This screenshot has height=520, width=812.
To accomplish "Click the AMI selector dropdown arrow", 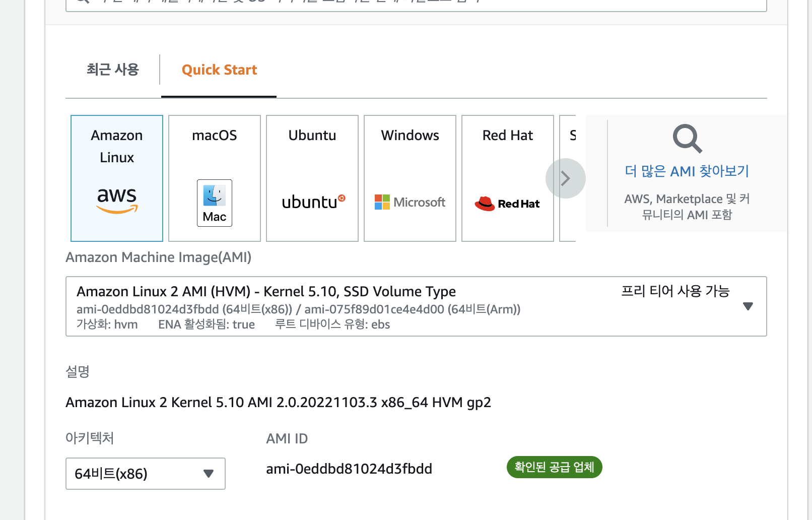I will tap(748, 306).
